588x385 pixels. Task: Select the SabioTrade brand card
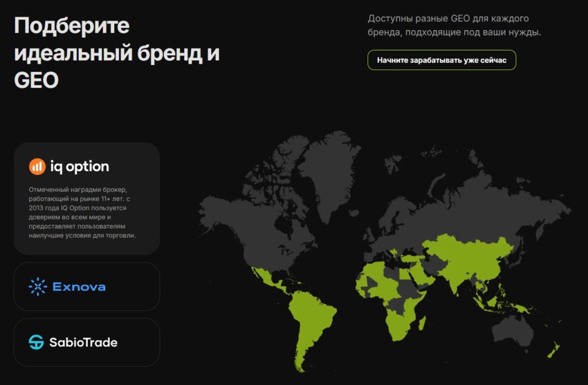(87, 342)
